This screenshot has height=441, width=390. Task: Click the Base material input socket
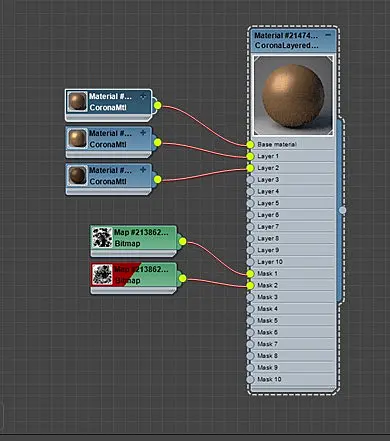click(x=250, y=144)
